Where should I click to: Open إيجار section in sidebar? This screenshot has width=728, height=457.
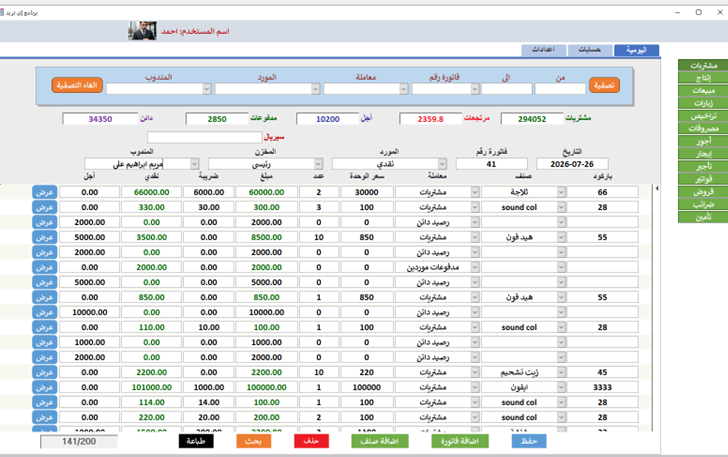point(703,154)
